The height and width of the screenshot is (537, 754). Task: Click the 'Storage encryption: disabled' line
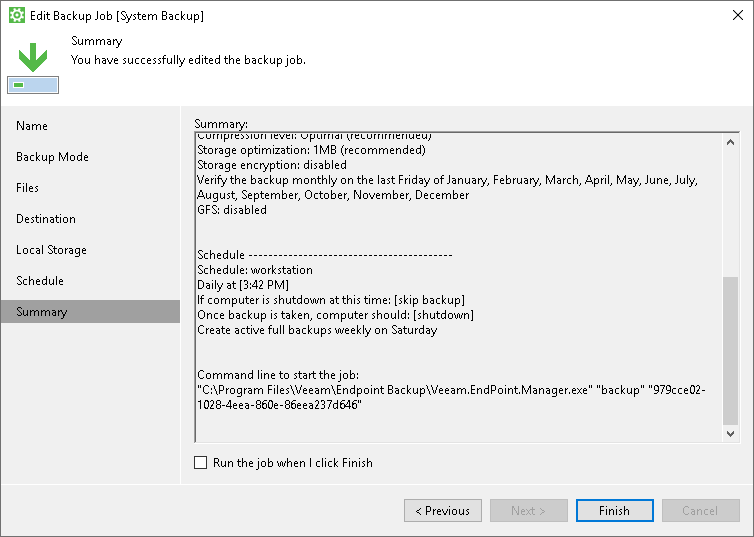(272, 165)
